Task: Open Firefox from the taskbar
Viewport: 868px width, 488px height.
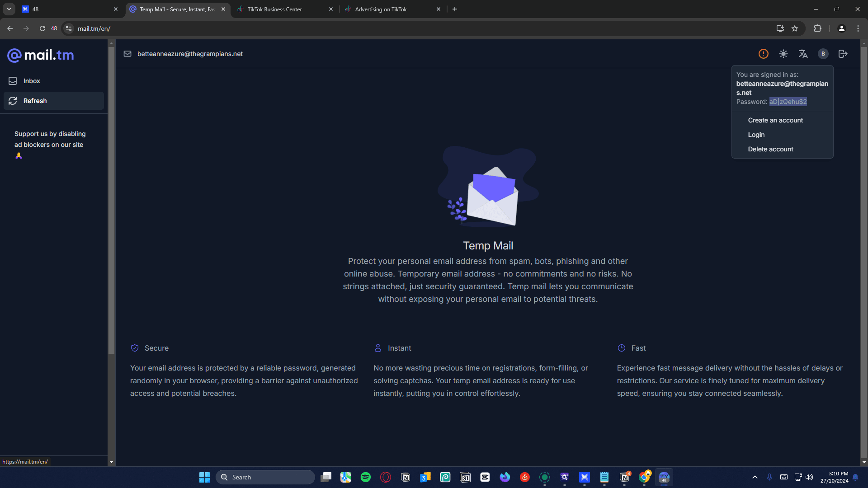Action: 505,477
